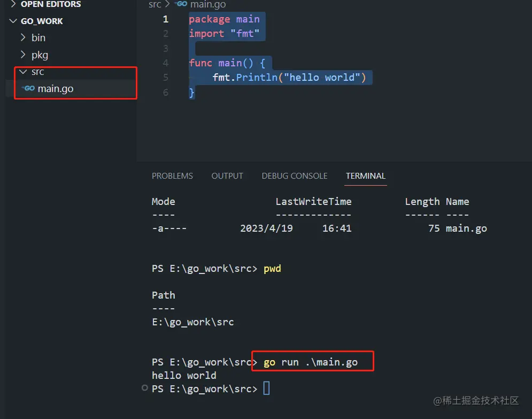This screenshot has height=419, width=532.
Task: Select the src folder in Explorer
Action: 37,72
